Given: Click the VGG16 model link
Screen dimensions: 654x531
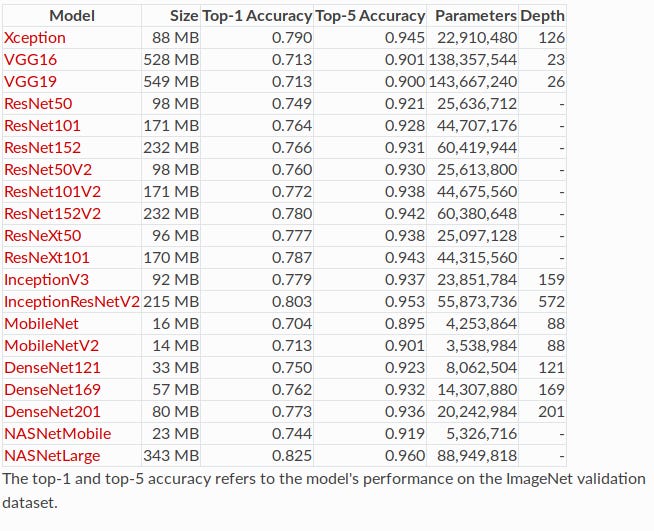Looking at the screenshot, I should 30,60.
